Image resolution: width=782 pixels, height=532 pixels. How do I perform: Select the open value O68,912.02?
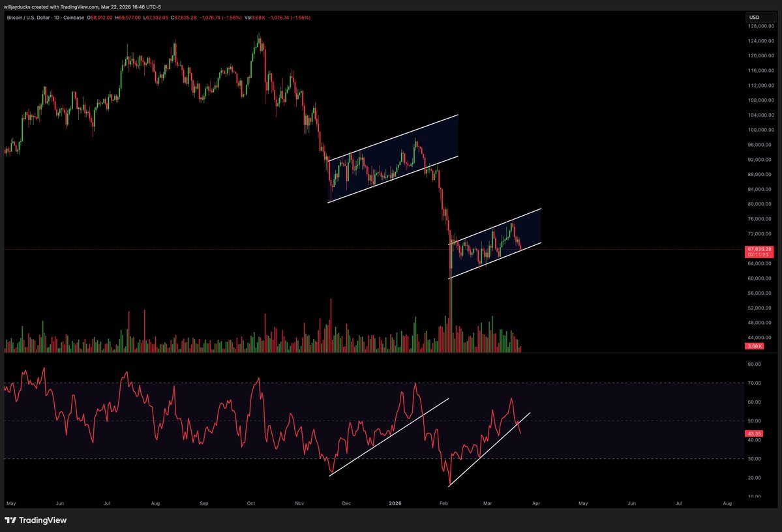pyautogui.click(x=100, y=18)
